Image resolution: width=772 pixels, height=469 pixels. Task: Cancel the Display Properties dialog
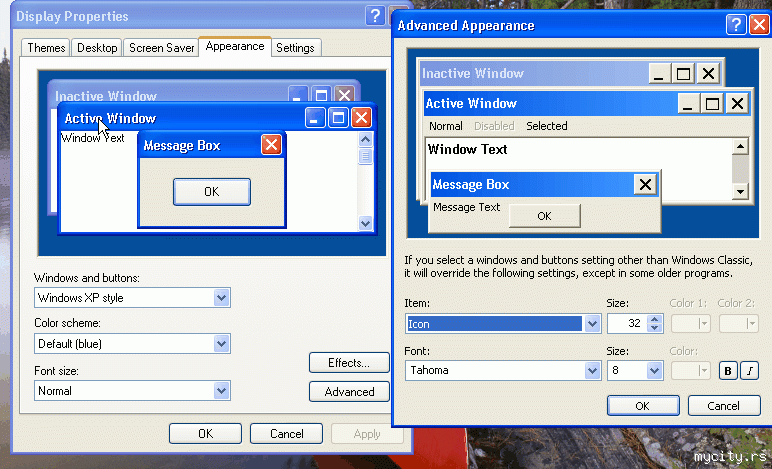point(287,434)
